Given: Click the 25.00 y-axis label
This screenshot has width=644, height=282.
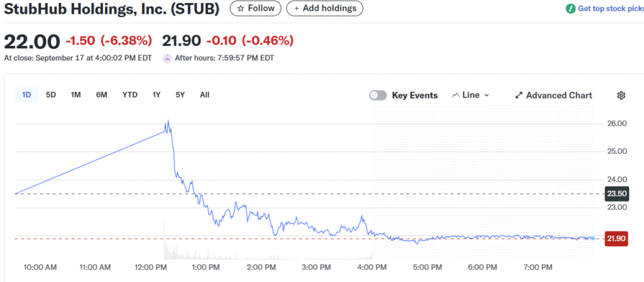Looking at the screenshot, I should pyautogui.click(x=616, y=151).
